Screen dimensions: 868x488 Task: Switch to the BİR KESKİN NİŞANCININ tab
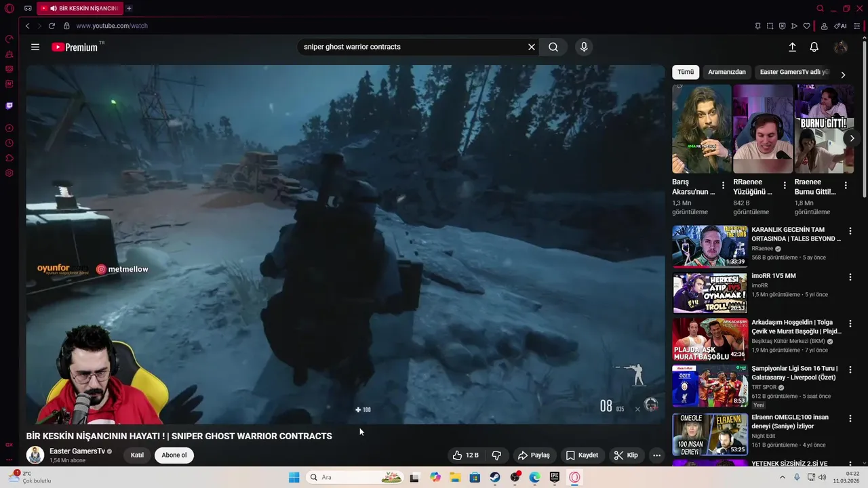79,8
